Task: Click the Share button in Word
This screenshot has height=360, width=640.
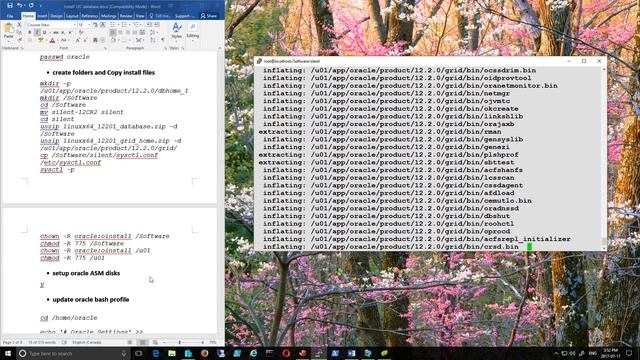Action: (209, 16)
